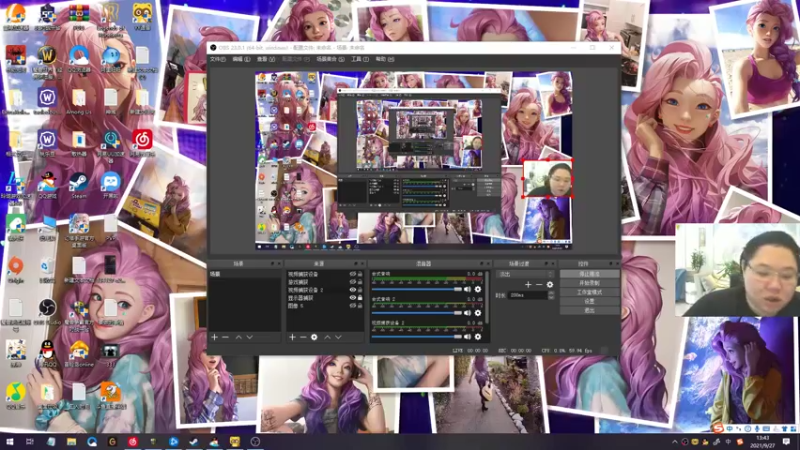Screen dimensions: 800x450
Task: Undock the Mixer panel
Action: point(481,264)
